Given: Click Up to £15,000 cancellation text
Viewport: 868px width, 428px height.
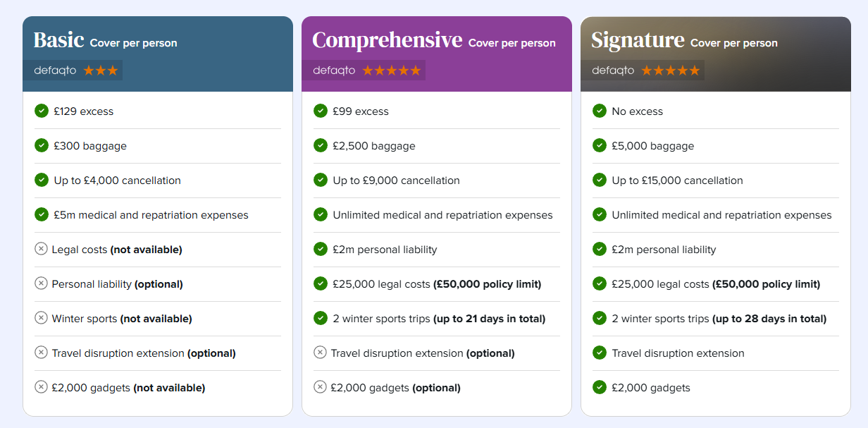Looking at the screenshot, I should coord(677,181).
